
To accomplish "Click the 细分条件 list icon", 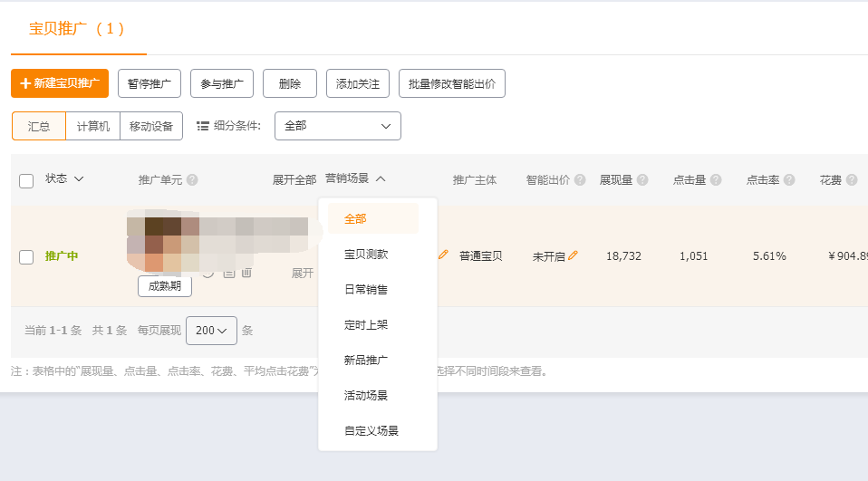I will point(203,126).
